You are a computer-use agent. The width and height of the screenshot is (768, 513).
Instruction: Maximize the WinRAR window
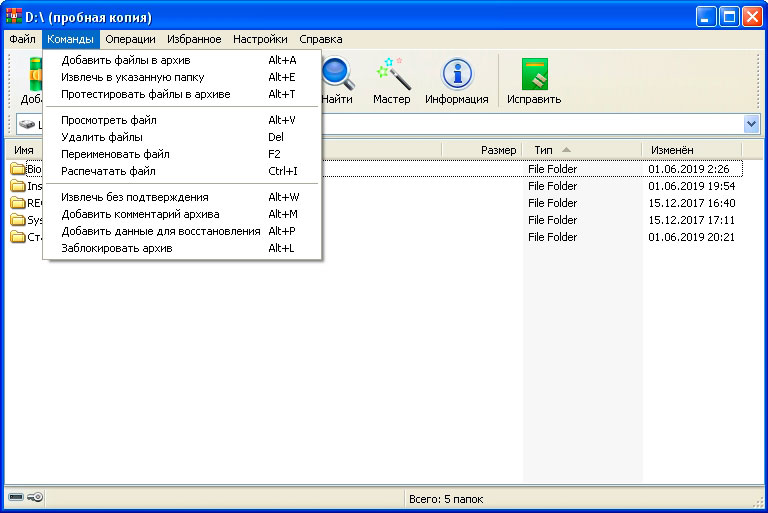click(729, 17)
